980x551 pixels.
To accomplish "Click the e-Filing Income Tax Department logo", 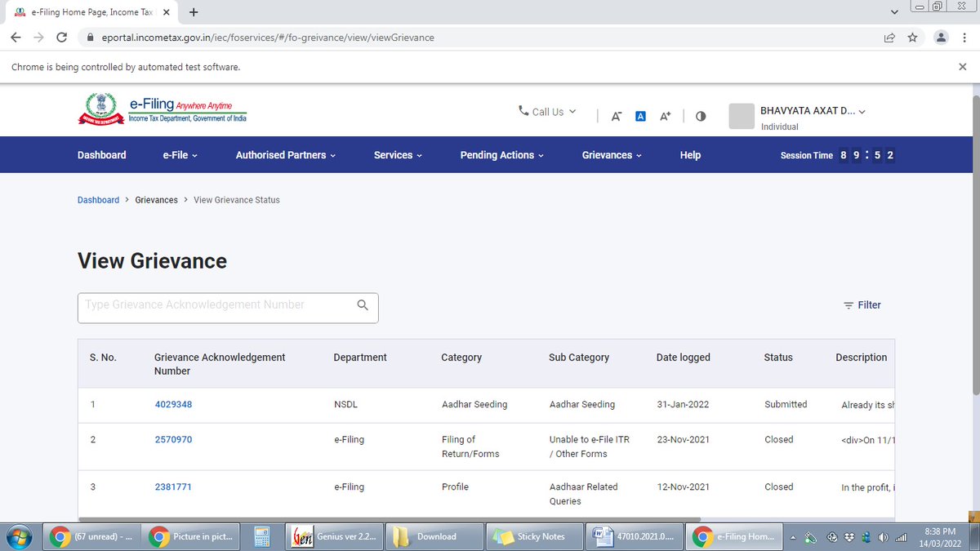I will [x=163, y=109].
